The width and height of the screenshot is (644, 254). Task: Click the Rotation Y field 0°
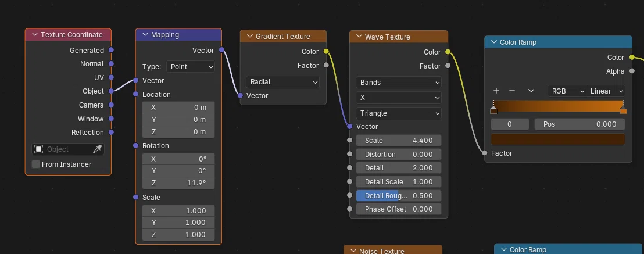(178, 170)
